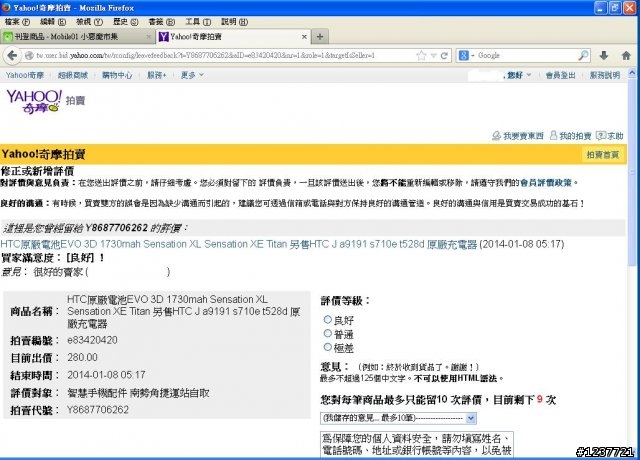Click the bookmark star in address bar
The height and width of the screenshot is (460, 640).
[x=421, y=56]
